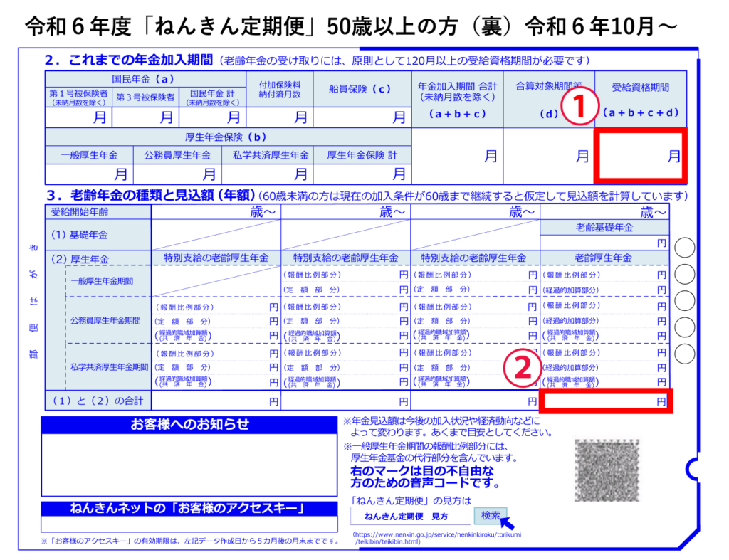Viewport: 729px width, 560px height.
Task: Click the bottommost circle on the right edge
Action: pyautogui.click(x=684, y=353)
